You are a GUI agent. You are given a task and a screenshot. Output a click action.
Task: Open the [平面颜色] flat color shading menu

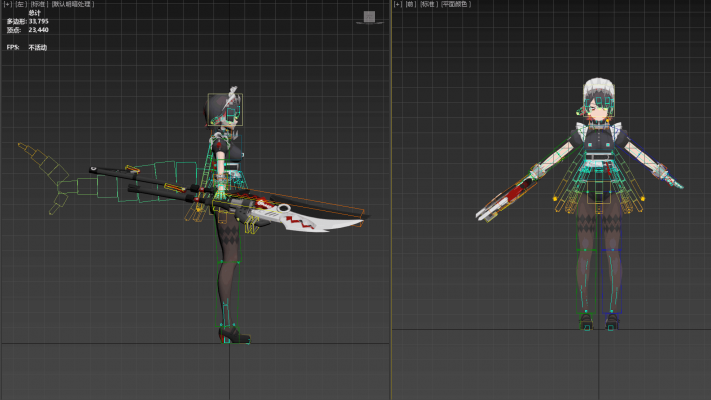(456, 4)
